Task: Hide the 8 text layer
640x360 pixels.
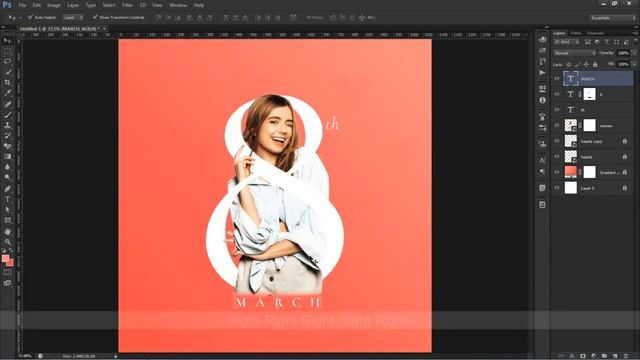Action: pyautogui.click(x=557, y=94)
